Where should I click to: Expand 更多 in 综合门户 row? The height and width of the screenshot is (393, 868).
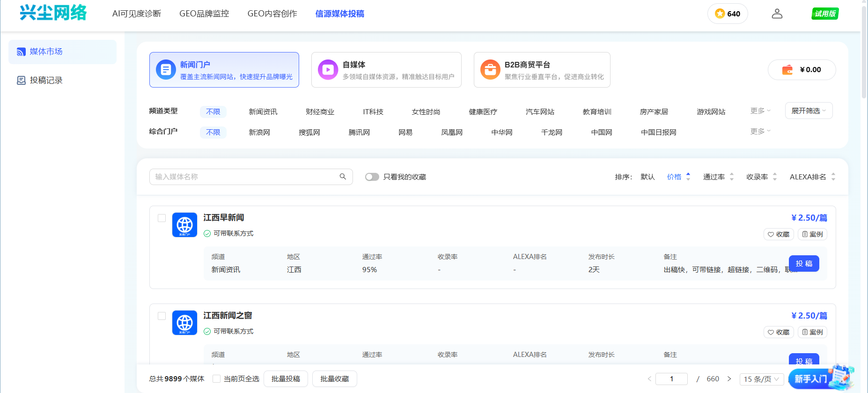[760, 131]
